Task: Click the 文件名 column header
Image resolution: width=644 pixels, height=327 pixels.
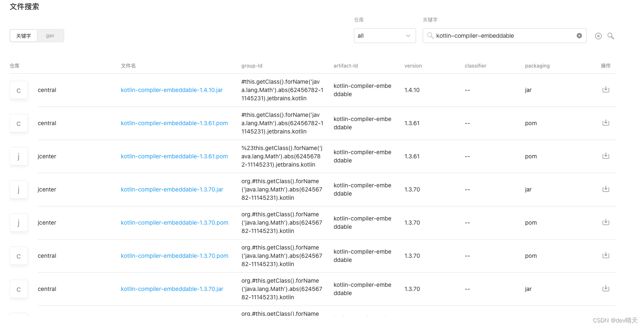Action: [128, 66]
